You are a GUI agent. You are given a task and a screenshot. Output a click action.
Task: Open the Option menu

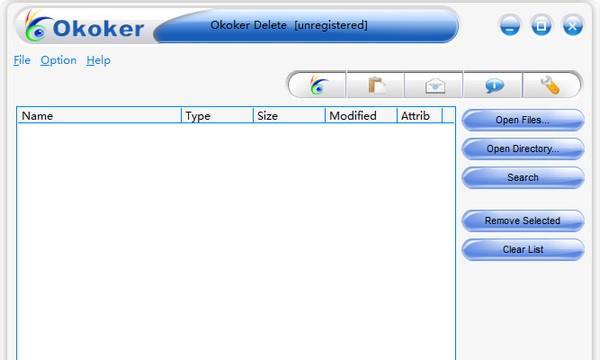tap(58, 60)
